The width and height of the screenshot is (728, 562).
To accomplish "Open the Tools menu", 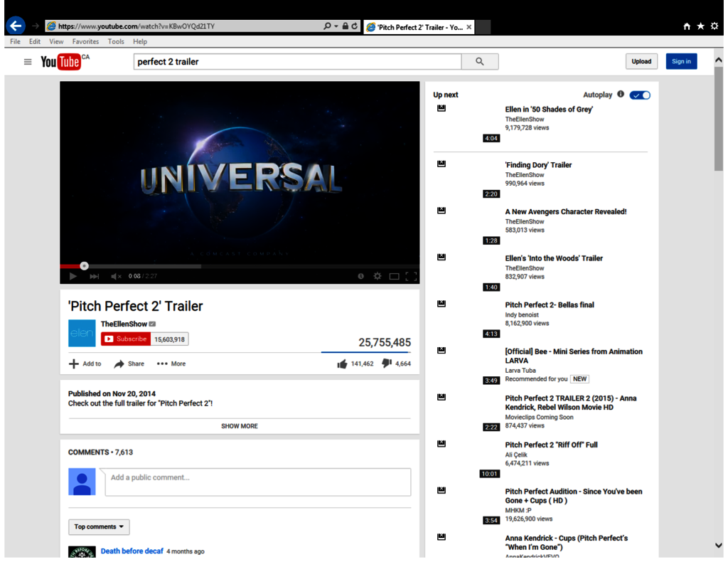I will tap(116, 41).
